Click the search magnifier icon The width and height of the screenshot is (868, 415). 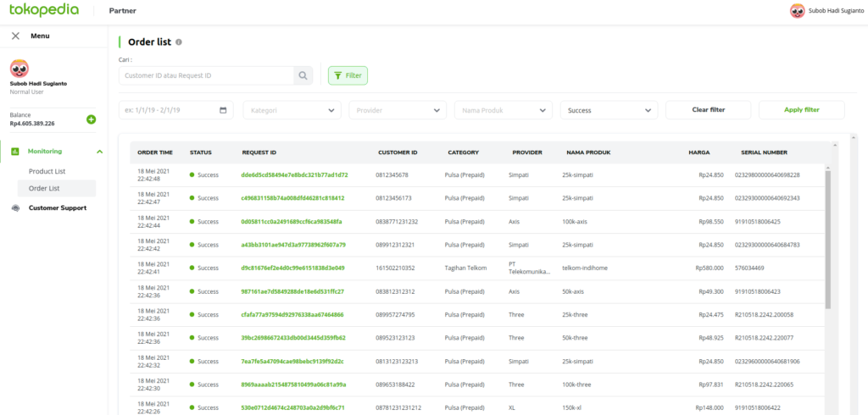(x=303, y=76)
